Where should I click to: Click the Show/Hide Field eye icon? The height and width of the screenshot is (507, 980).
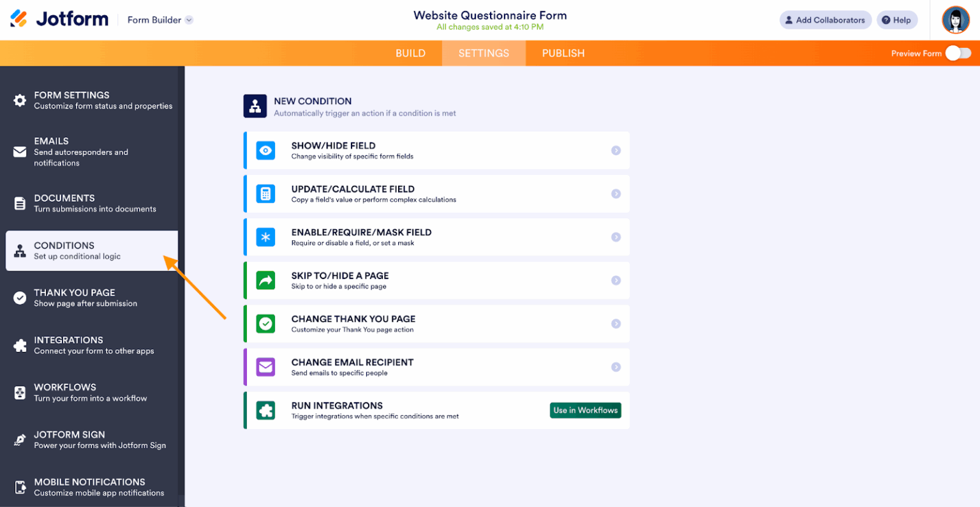click(x=265, y=151)
